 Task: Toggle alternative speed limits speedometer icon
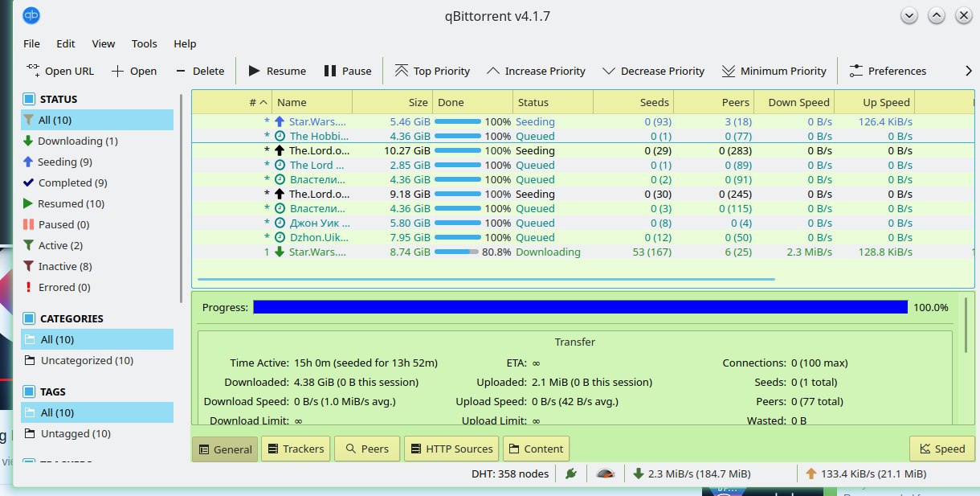pos(606,473)
